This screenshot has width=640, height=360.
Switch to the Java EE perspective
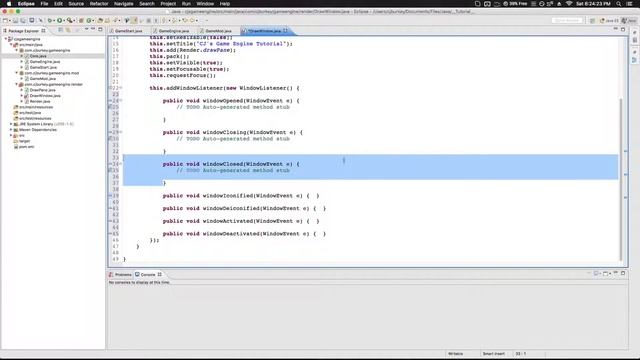tap(609, 20)
